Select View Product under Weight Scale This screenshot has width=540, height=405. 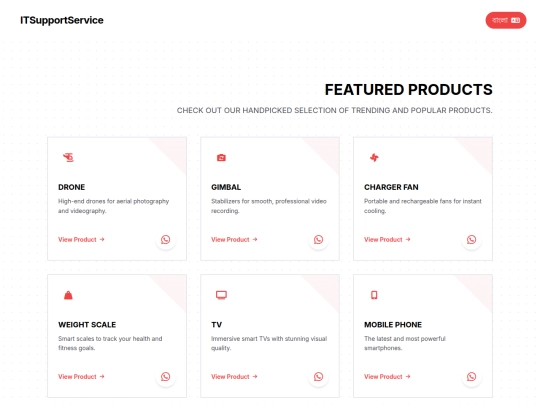[x=81, y=376]
